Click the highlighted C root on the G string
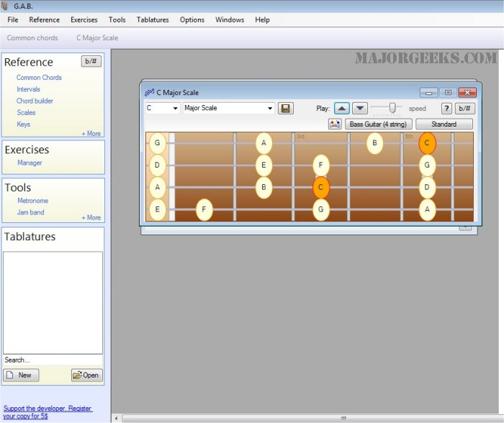This screenshot has height=423, width=504. pyautogui.click(x=427, y=143)
